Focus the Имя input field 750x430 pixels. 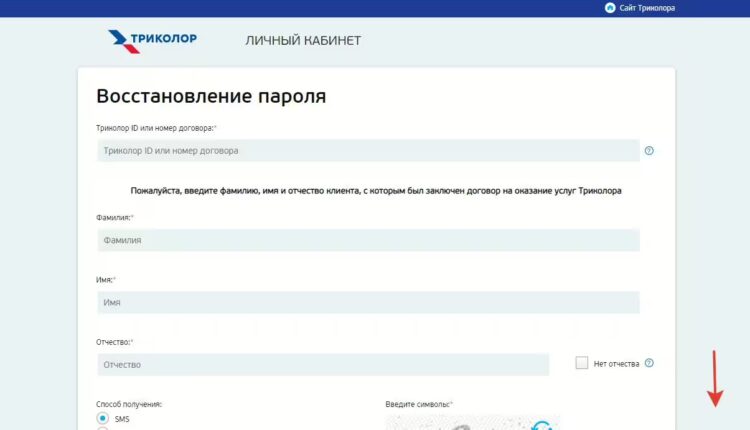[368, 302]
